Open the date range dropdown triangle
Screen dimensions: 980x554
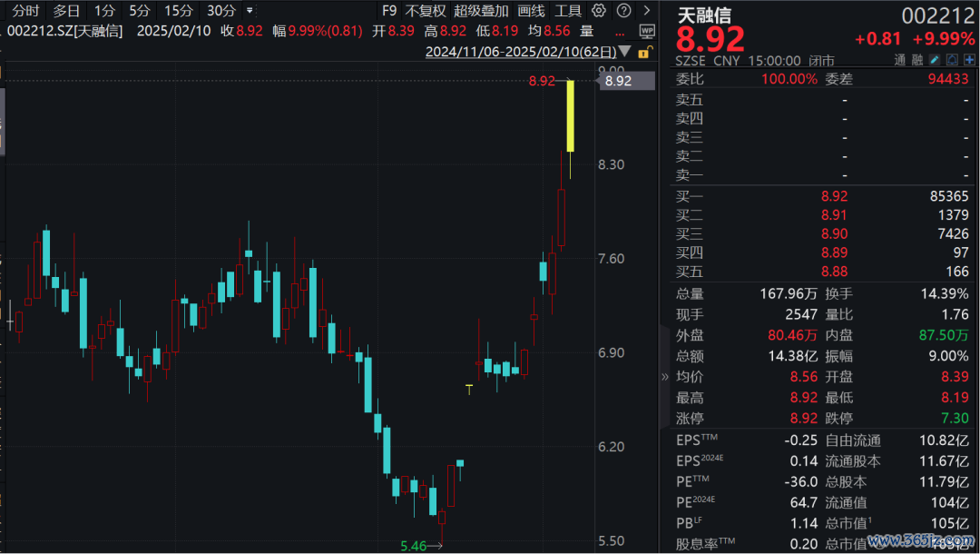624,51
